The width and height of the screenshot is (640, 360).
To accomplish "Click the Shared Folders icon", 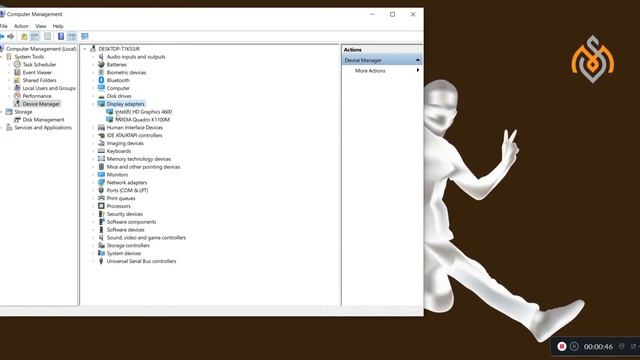I will [x=17, y=80].
